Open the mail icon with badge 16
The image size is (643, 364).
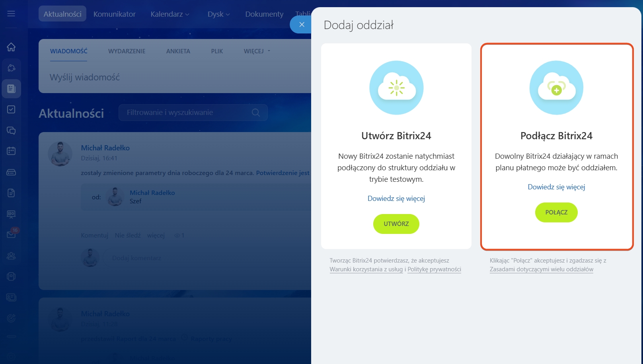11,234
